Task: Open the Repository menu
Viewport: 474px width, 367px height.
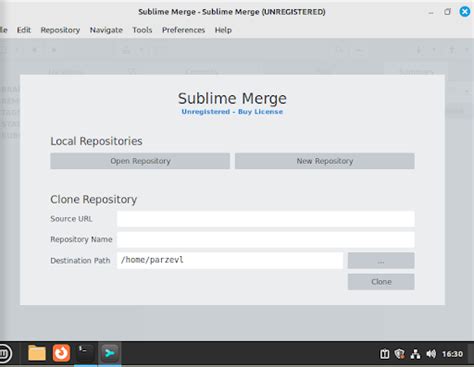Action: click(60, 30)
